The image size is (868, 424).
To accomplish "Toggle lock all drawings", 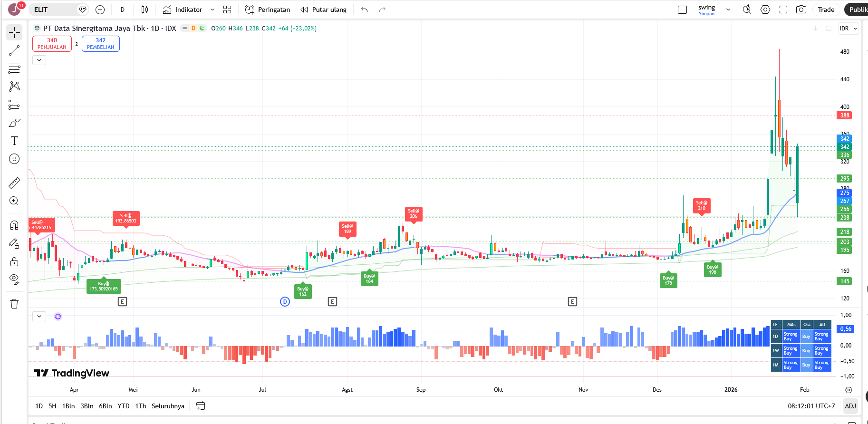I will [x=14, y=261].
